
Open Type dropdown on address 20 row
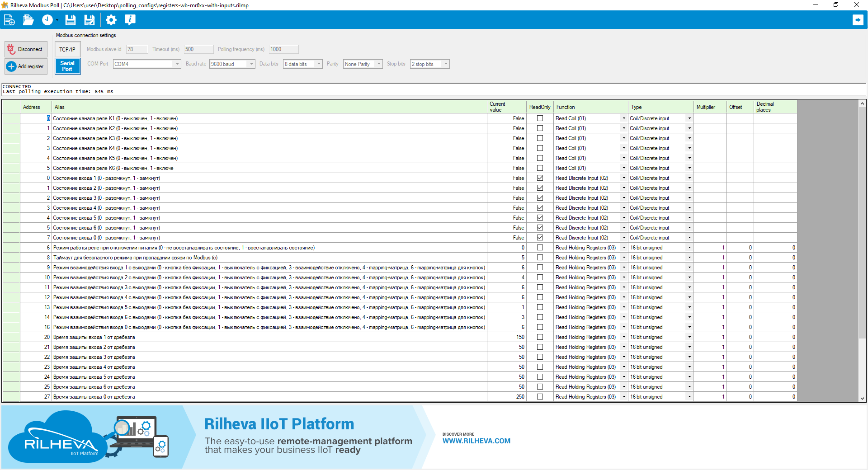pyautogui.click(x=689, y=337)
